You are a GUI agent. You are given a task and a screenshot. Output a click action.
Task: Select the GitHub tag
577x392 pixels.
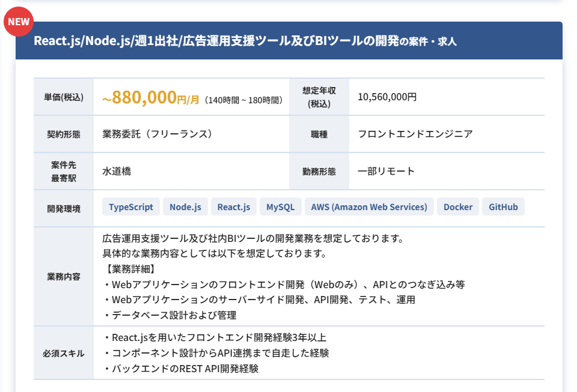click(x=503, y=207)
